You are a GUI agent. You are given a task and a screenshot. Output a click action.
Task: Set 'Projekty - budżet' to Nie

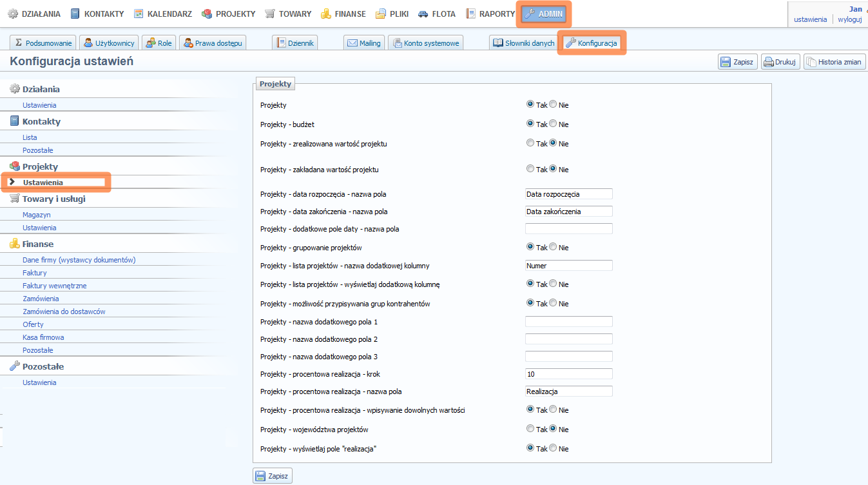click(553, 123)
